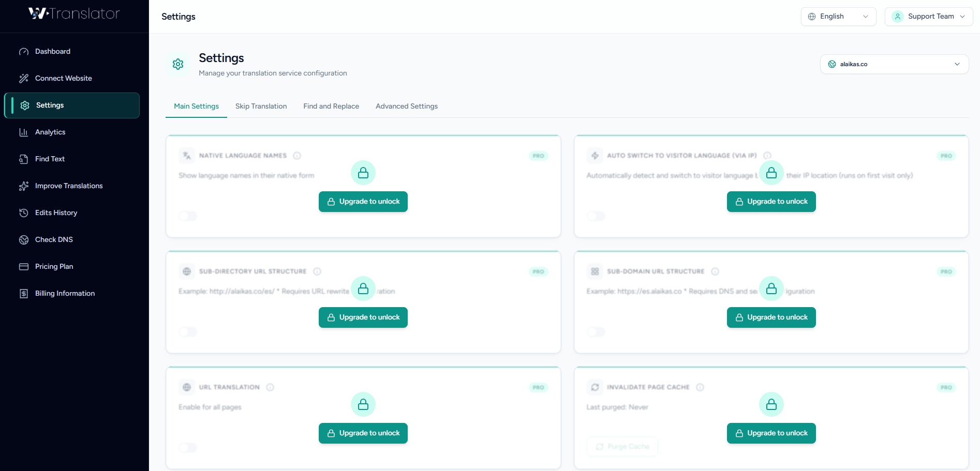
Task: Open the Analytics panel
Action: click(x=50, y=132)
